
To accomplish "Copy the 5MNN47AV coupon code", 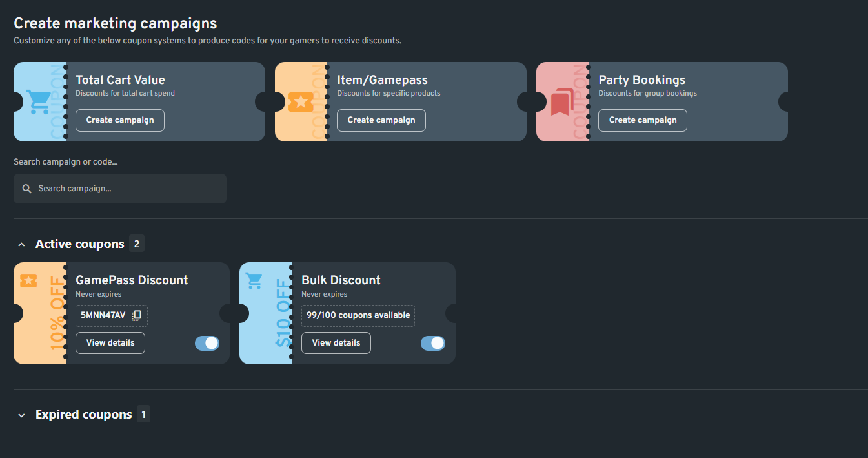I will [137, 315].
